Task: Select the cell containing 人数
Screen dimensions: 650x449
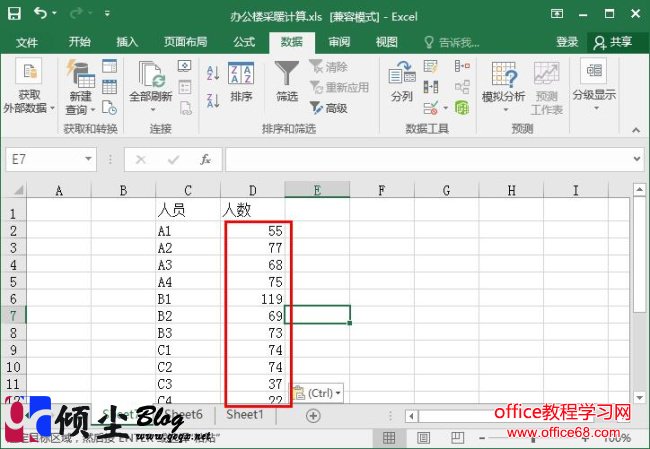Action: [252, 210]
